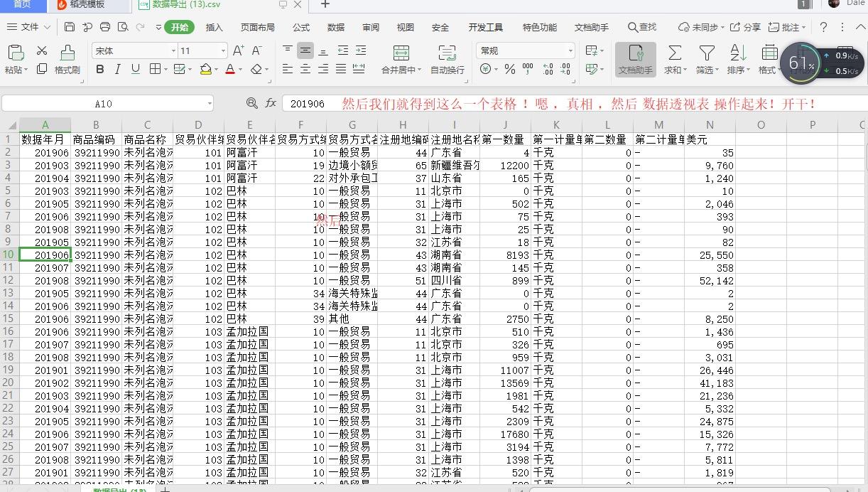Click the Merge and Center (合并居中) icon

401,53
